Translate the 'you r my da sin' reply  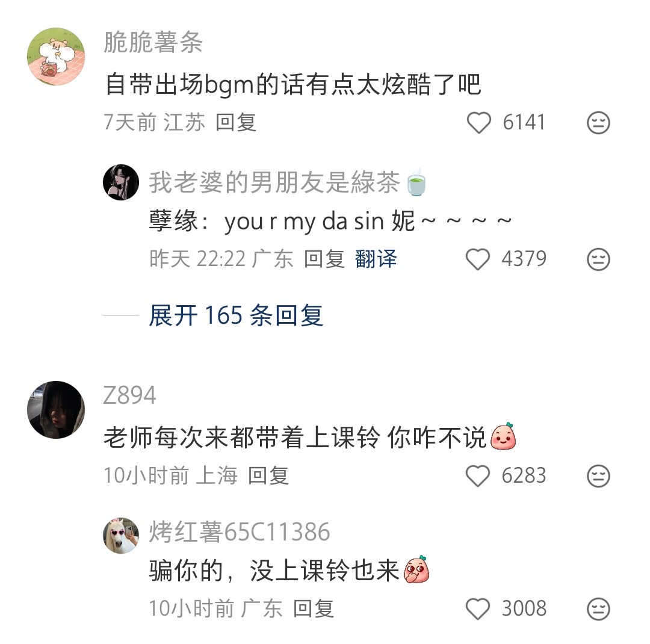[x=376, y=259]
